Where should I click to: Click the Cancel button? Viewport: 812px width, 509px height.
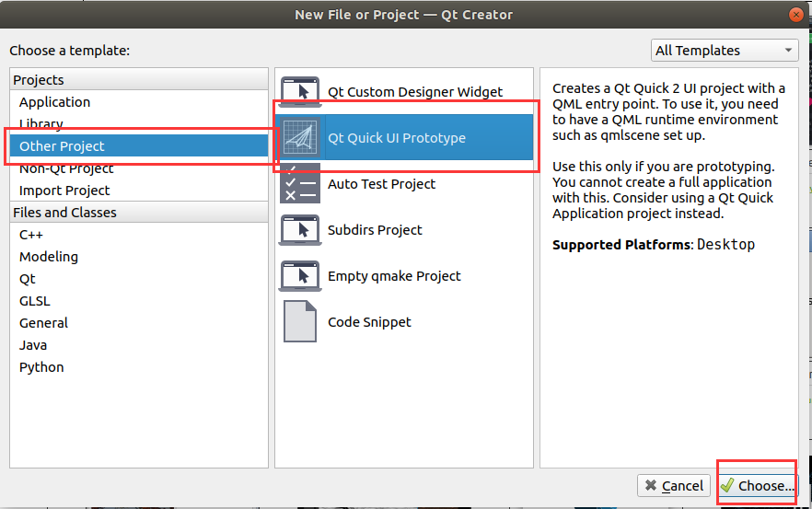pos(674,486)
